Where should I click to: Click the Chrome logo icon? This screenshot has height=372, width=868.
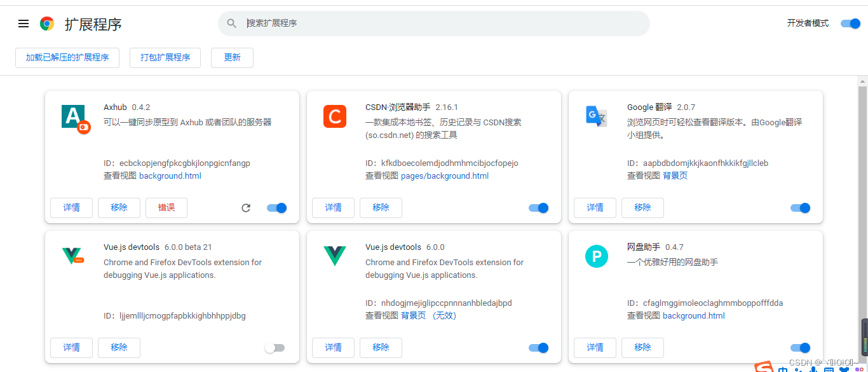point(47,24)
